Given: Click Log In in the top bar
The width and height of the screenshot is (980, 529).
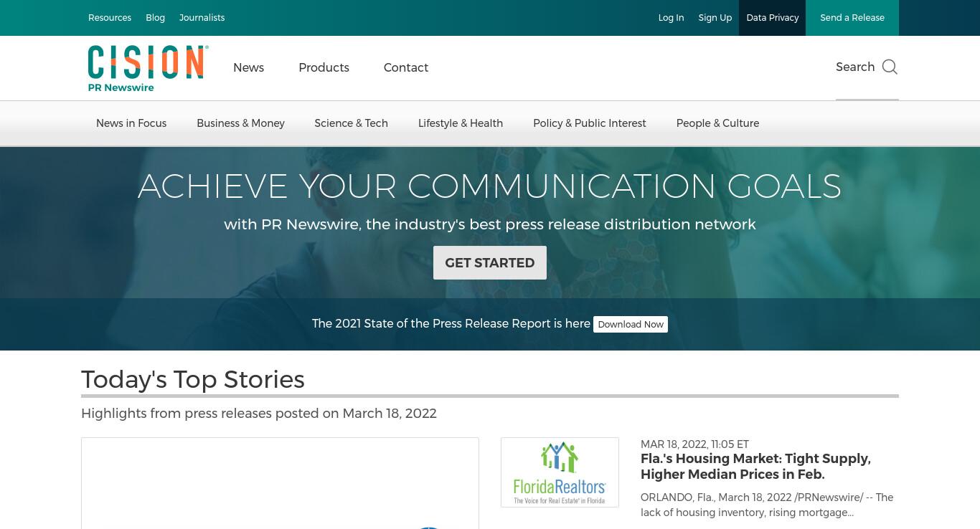Looking at the screenshot, I should coord(671,18).
